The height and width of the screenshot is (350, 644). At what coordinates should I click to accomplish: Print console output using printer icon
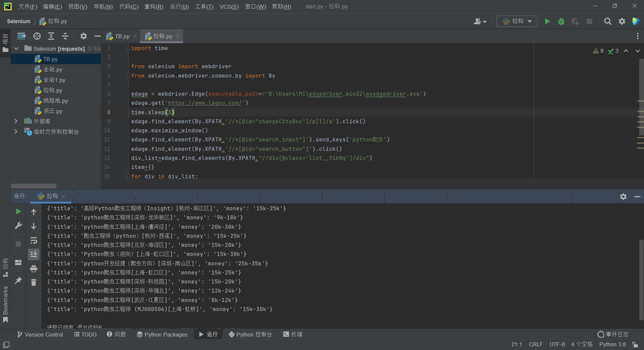point(34,269)
